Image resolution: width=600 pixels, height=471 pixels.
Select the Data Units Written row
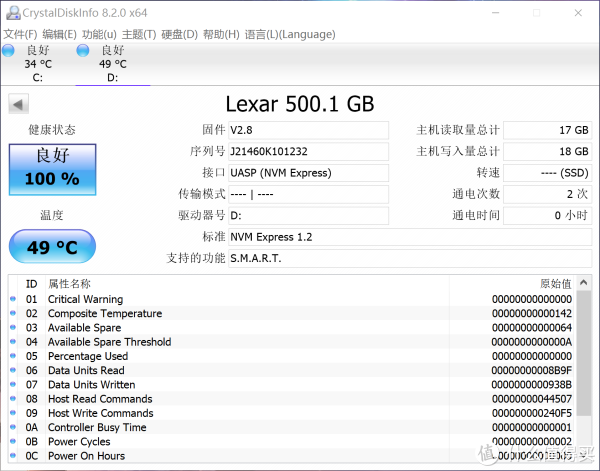click(292, 384)
